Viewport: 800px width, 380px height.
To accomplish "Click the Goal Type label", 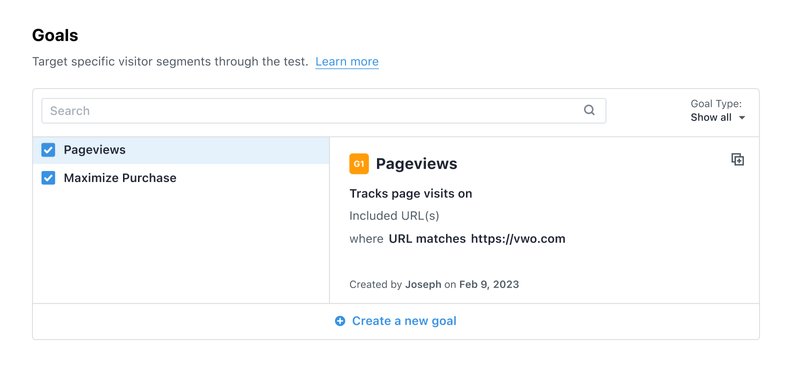I will click(716, 104).
